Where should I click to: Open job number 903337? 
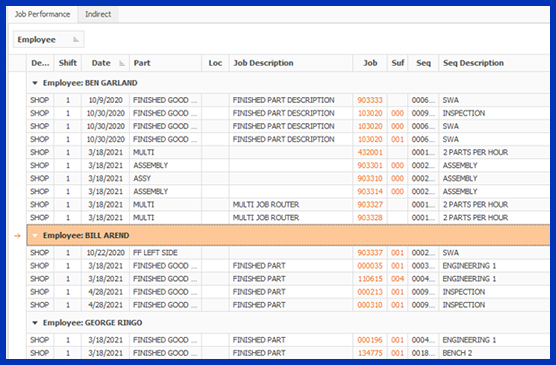370,253
